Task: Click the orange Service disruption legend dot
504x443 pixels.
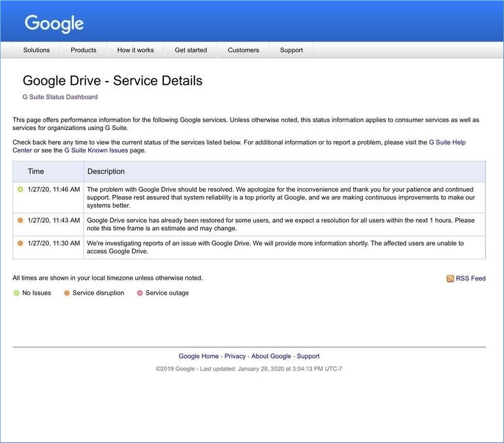Action: coord(67,293)
